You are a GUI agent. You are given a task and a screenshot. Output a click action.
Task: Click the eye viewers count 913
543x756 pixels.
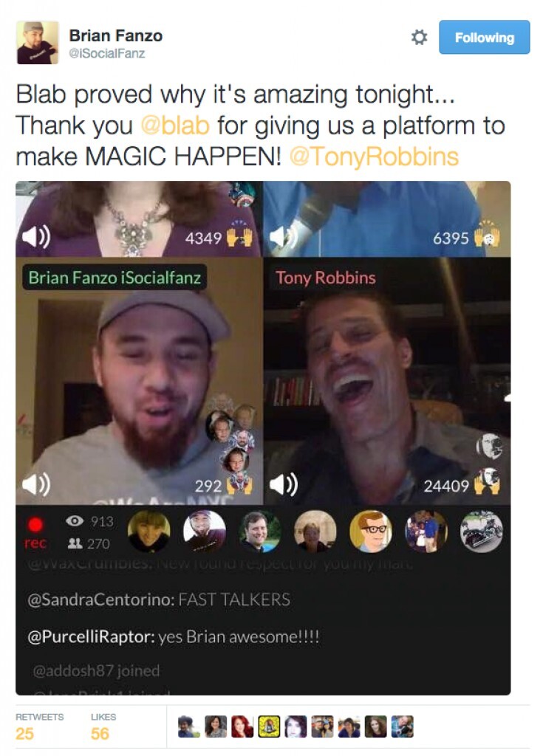90,520
